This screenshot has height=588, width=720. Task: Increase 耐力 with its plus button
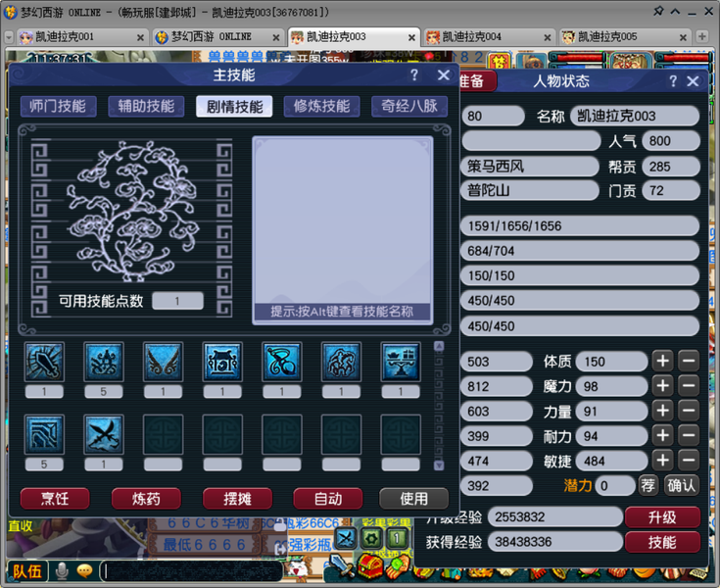click(x=662, y=435)
